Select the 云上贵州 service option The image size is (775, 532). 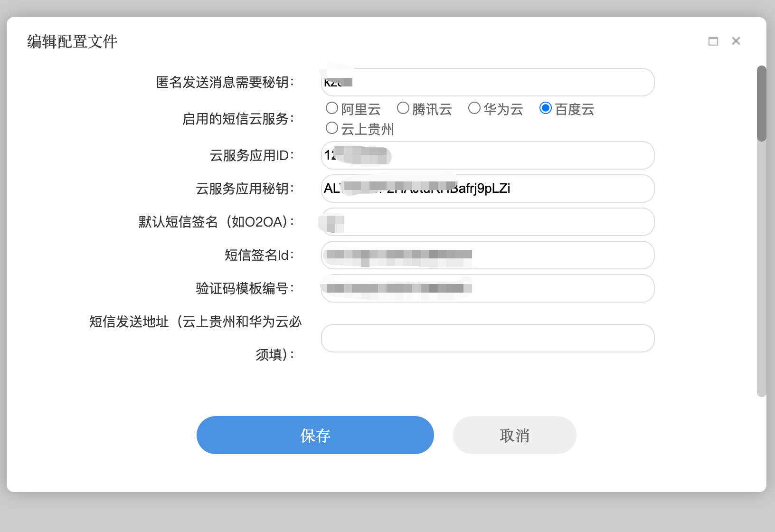pyautogui.click(x=331, y=127)
